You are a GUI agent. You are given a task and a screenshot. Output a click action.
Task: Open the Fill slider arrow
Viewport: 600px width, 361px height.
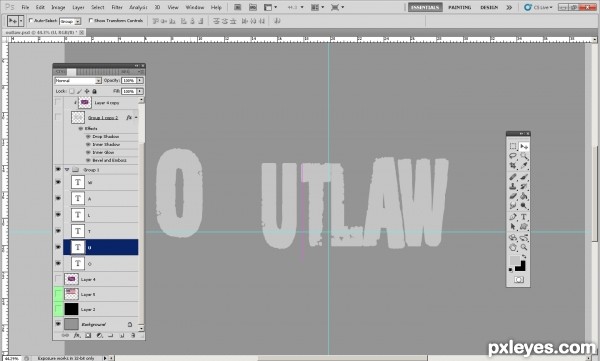[140, 91]
